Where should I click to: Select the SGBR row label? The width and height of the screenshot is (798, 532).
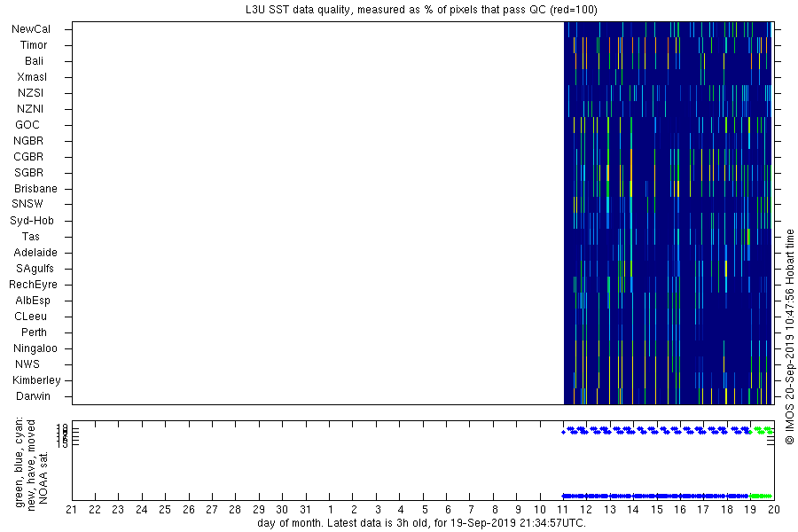(29, 173)
